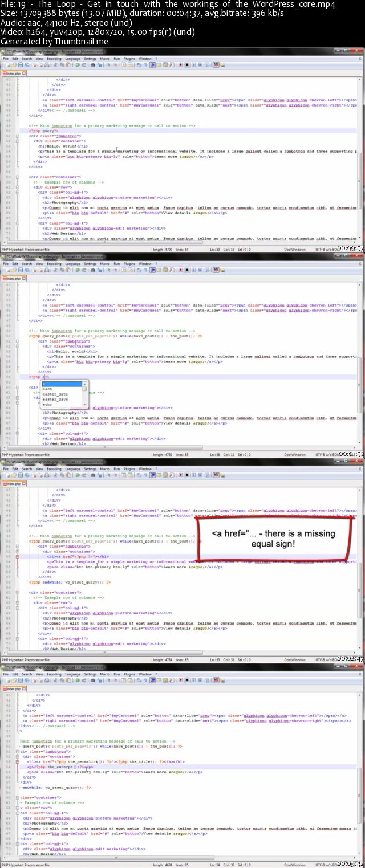Click Zoom out icon in 00:02:47 frame
The width and height of the screenshot is (365, 868).
pos(115,476)
